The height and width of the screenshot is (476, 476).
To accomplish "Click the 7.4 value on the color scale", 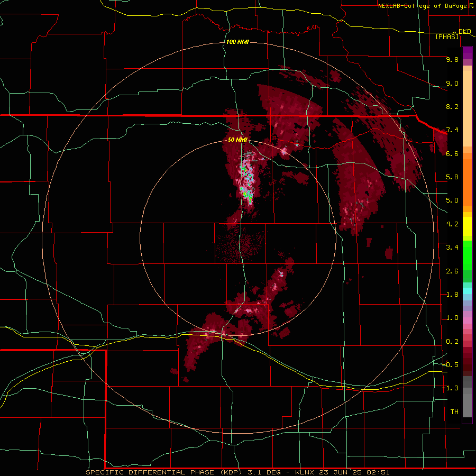I will (x=452, y=130).
